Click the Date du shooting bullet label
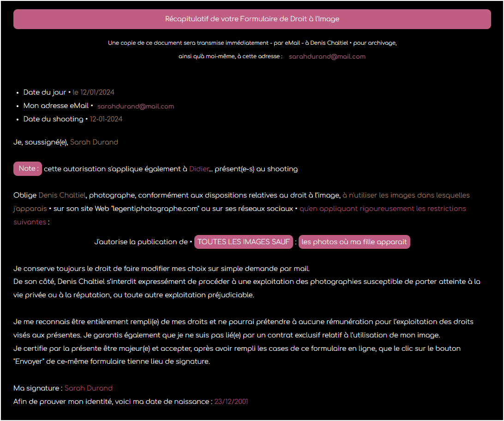This screenshot has width=504, height=421. (x=53, y=119)
